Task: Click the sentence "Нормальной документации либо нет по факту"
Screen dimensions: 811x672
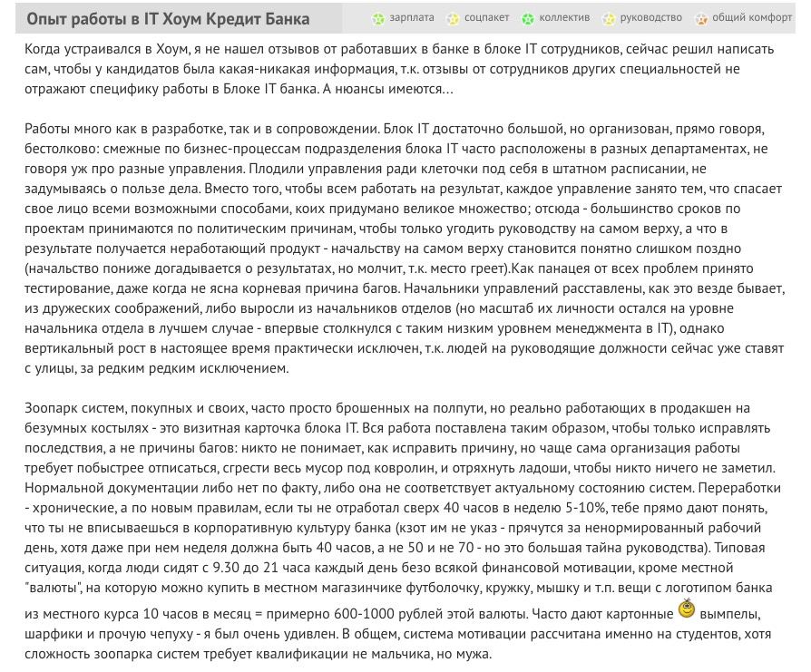Action: (171, 488)
